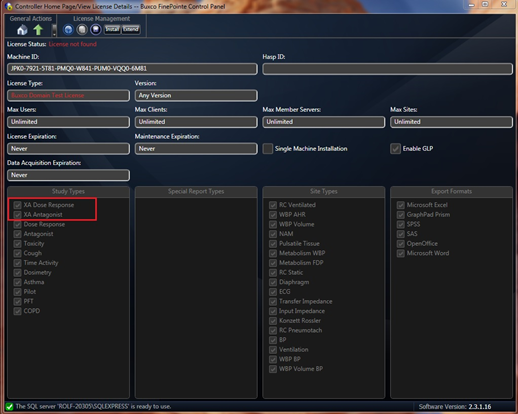Click the Extend license button
The width and height of the screenshot is (518, 414).
point(131,29)
